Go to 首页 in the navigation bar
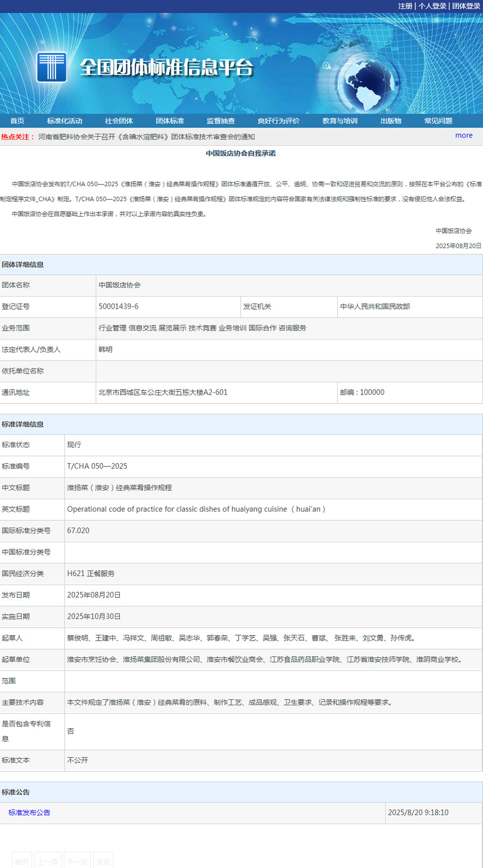 (17, 121)
